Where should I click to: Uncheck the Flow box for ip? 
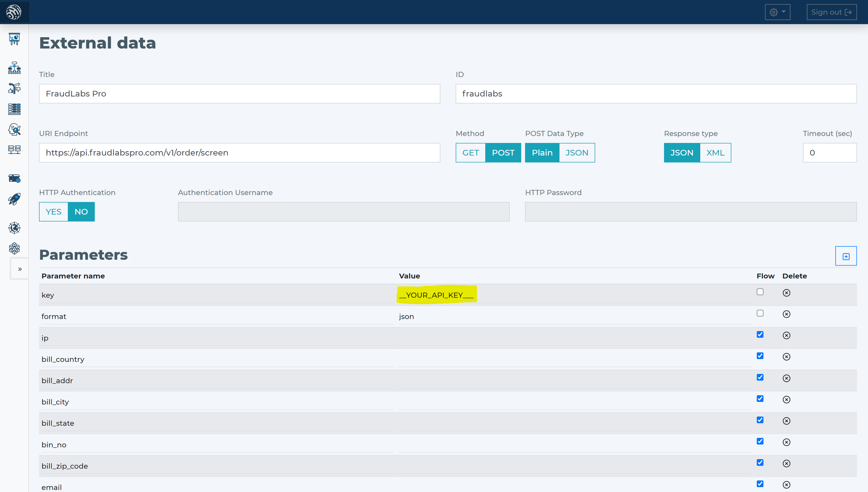coord(760,334)
